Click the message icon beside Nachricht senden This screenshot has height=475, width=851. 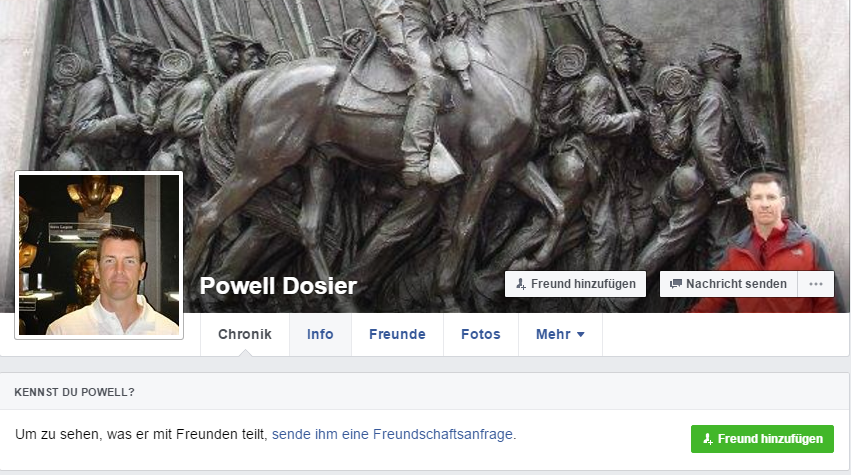pos(676,284)
